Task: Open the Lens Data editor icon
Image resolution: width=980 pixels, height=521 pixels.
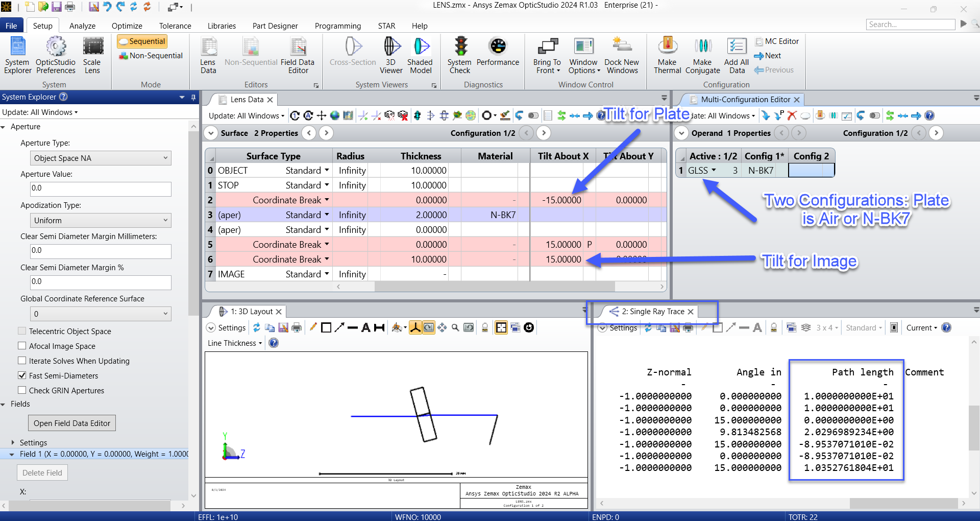Action: point(208,55)
